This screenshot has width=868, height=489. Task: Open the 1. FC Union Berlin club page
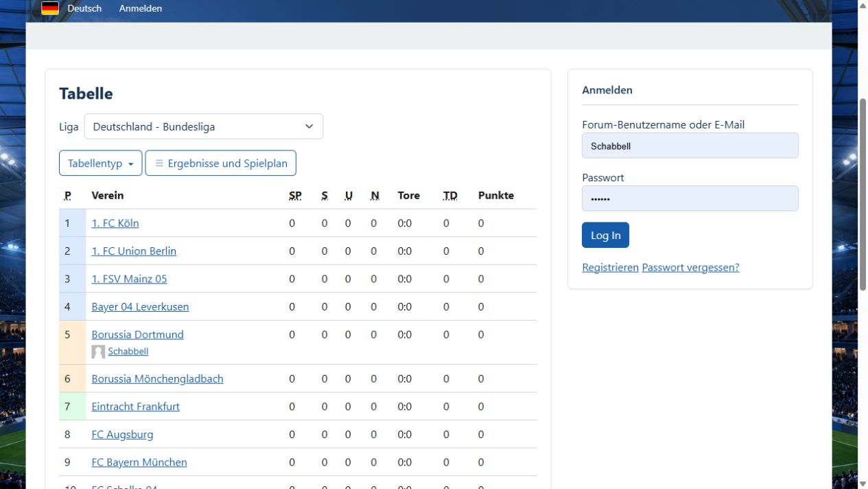click(x=134, y=251)
